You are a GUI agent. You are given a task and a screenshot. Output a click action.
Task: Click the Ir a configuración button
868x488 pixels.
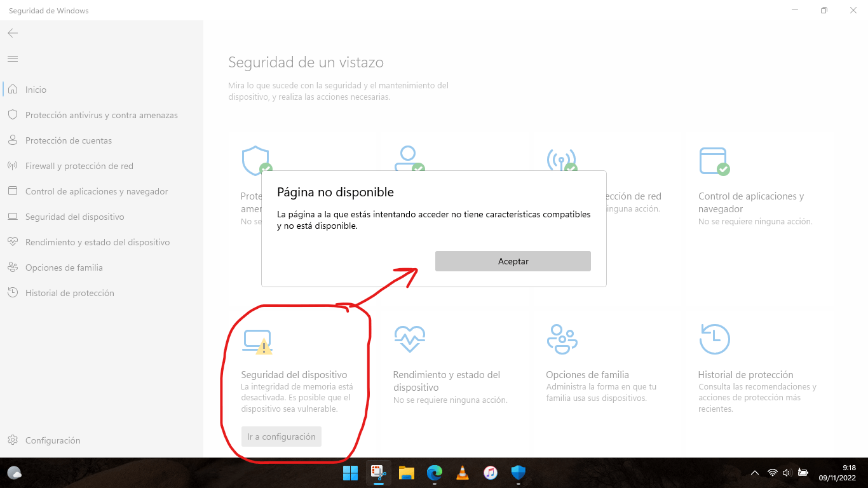(x=281, y=437)
